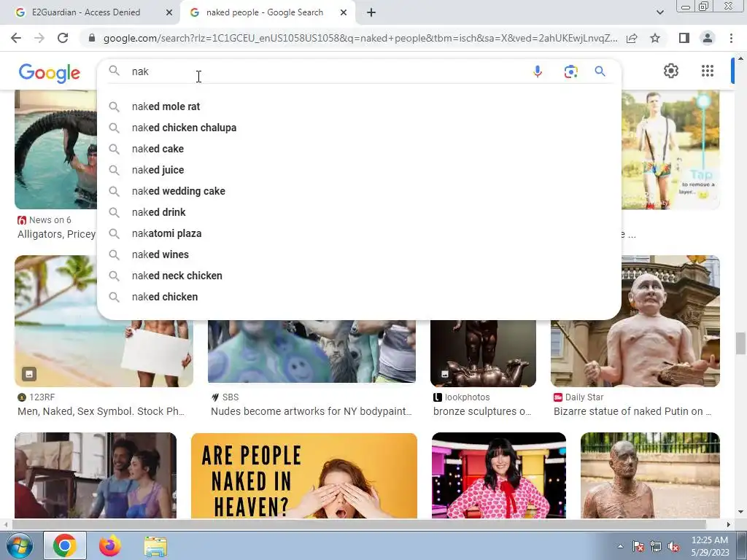Start voice search with microphone icon

[538, 71]
